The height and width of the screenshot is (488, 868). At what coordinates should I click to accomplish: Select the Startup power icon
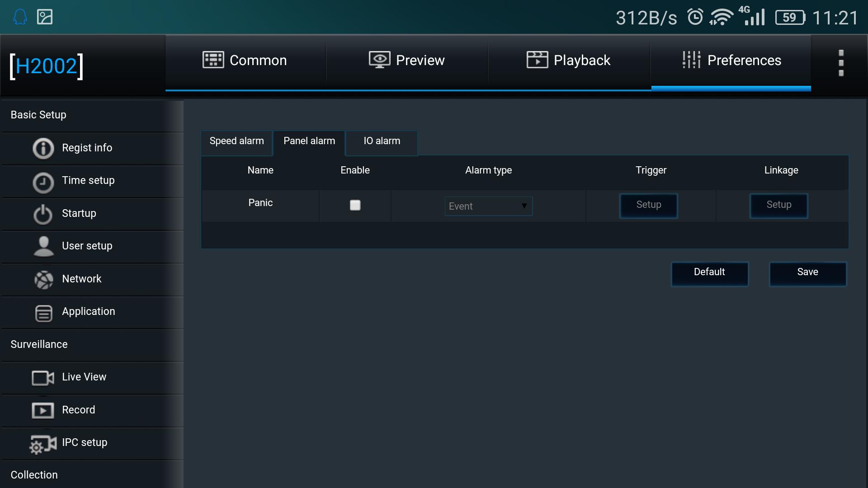point(43,214)
